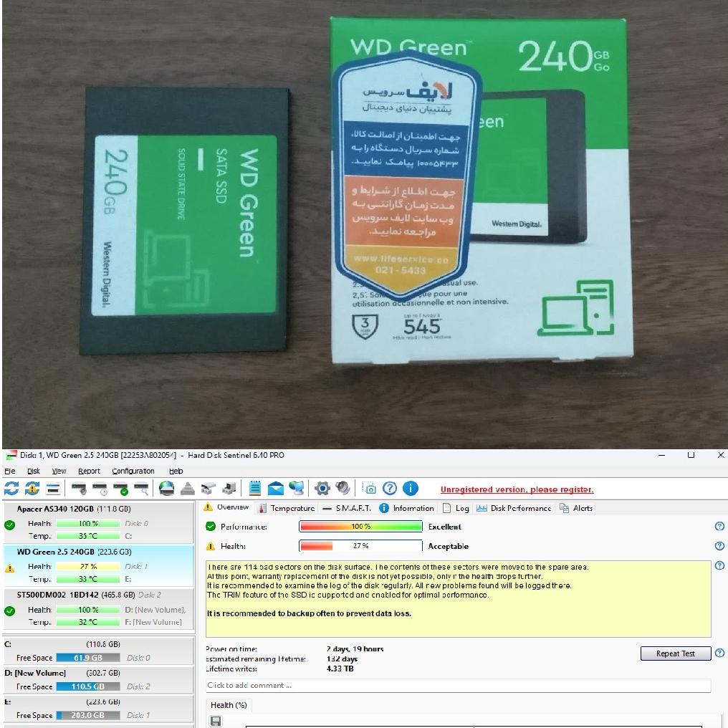This screenshot has width=728, height=728.
Task: Open the Report menu
Action: 89,471
